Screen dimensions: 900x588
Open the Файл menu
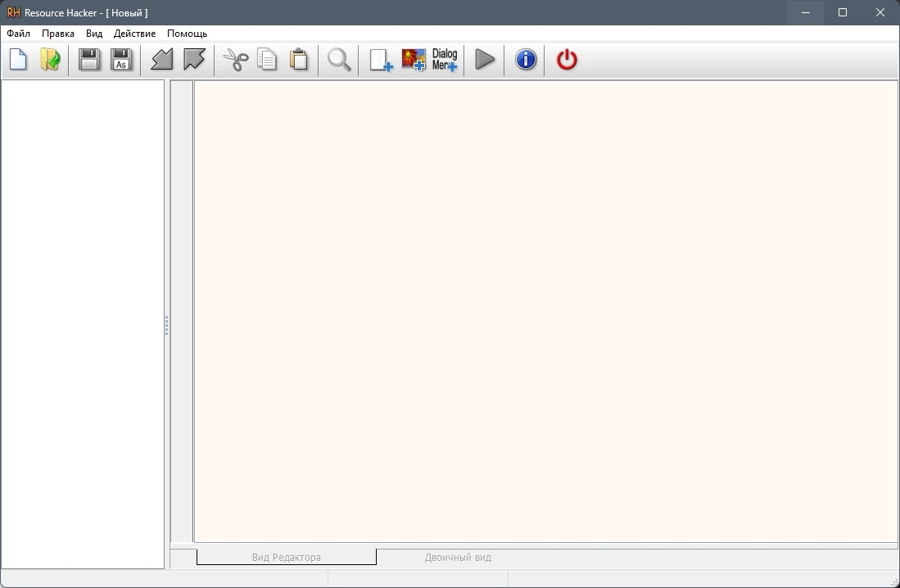(x=18, y=34)
